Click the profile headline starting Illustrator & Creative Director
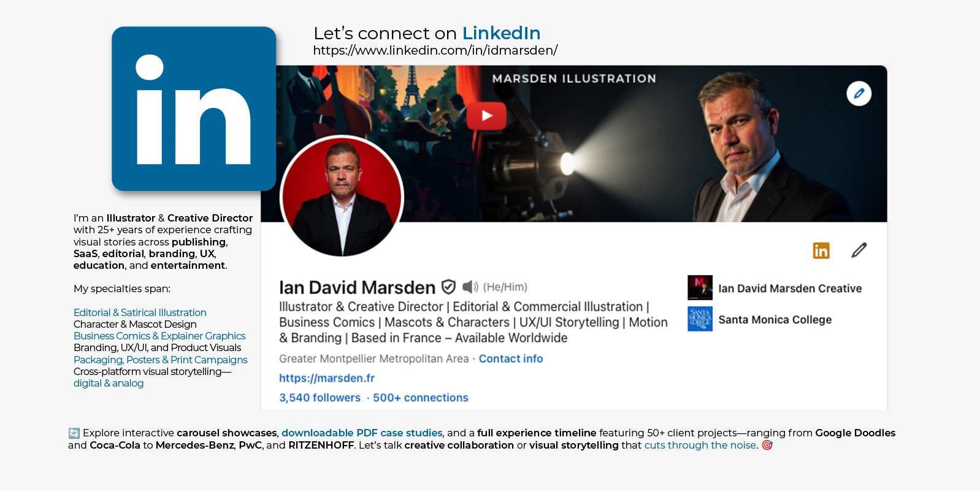 [473, 322]
